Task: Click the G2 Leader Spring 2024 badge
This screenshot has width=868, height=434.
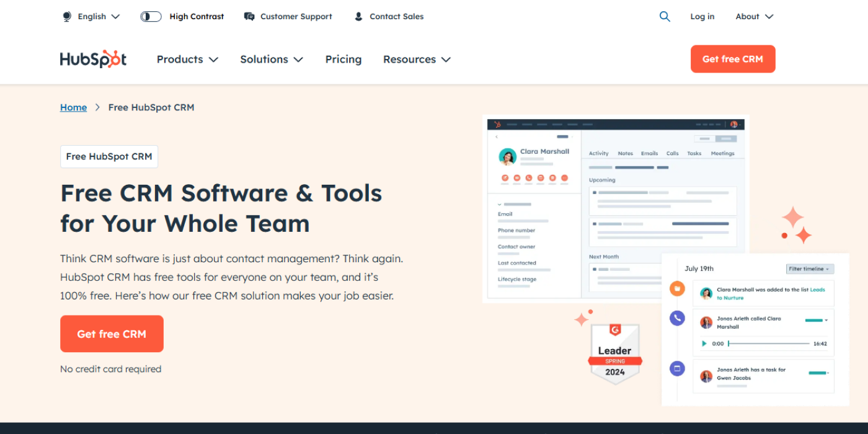Action: pos(614,354)
